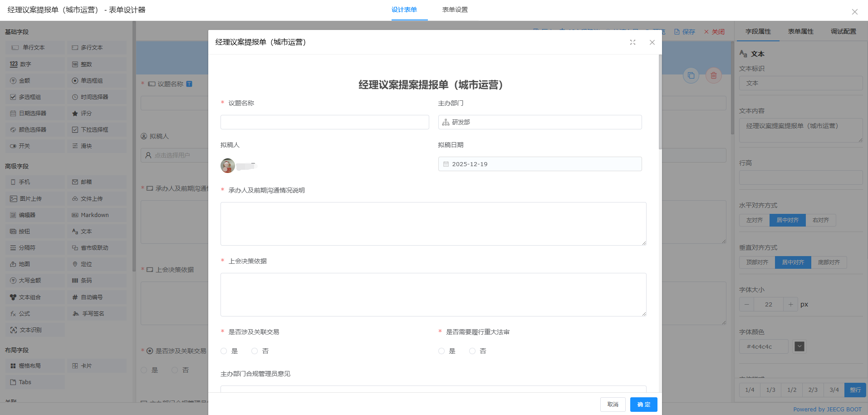868x415 pixels.
Task: Open the 字段属性 panel tab
Action: pos(758,31)
